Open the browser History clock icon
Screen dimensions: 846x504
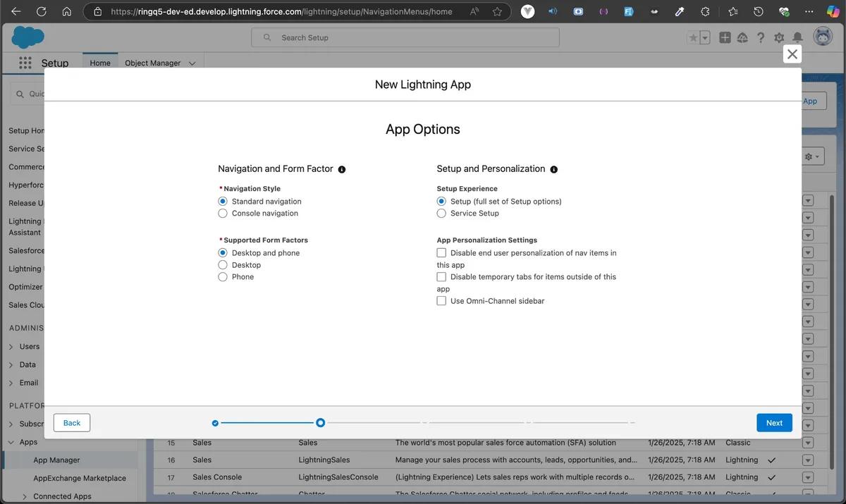758,11
